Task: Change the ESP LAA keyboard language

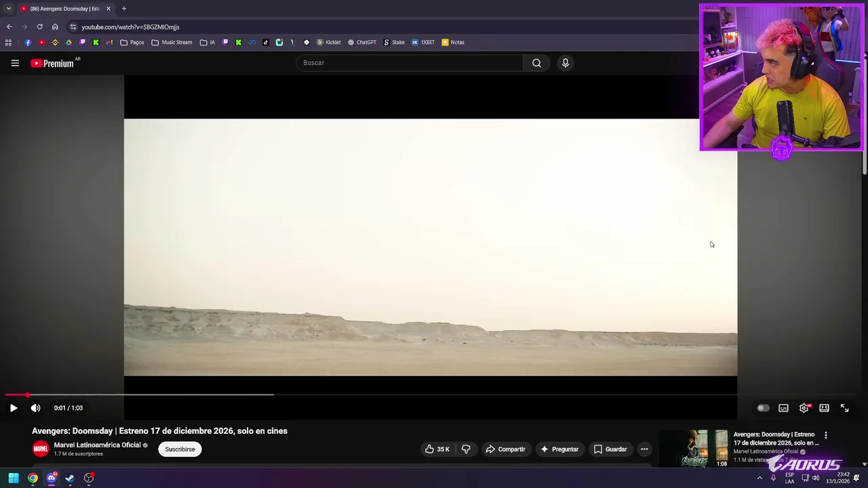Action: click(x=789, y=478)
